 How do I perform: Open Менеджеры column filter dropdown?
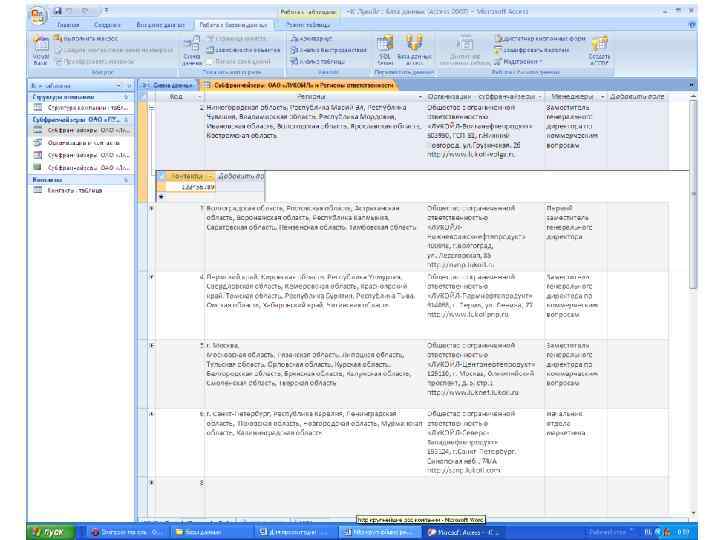point(602,97)
